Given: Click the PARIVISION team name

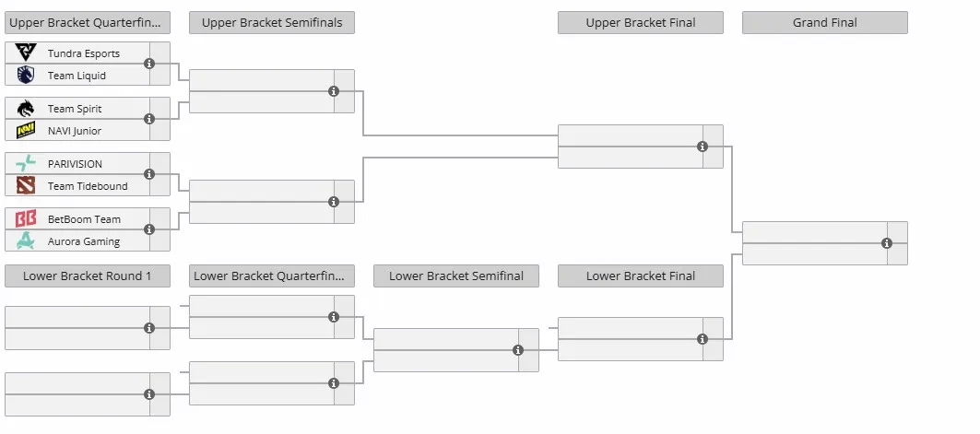Looking at the screenshot, I should [75, 164].
